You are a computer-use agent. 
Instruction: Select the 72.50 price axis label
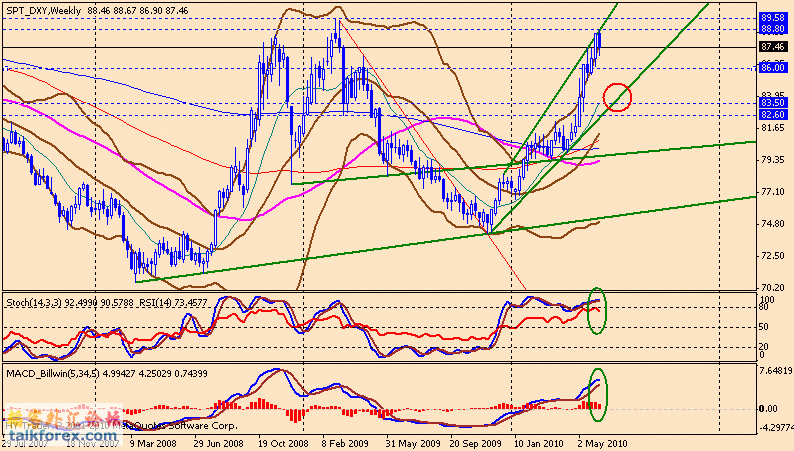772,257
